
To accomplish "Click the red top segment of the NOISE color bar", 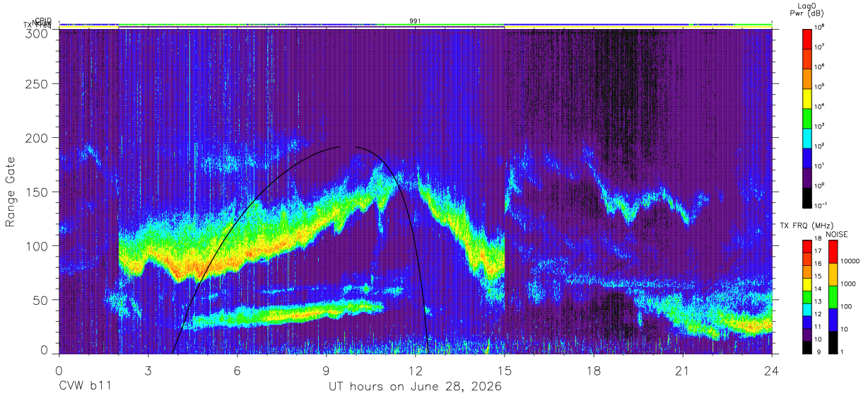I will pyautogui.click(x=833, y=252).
